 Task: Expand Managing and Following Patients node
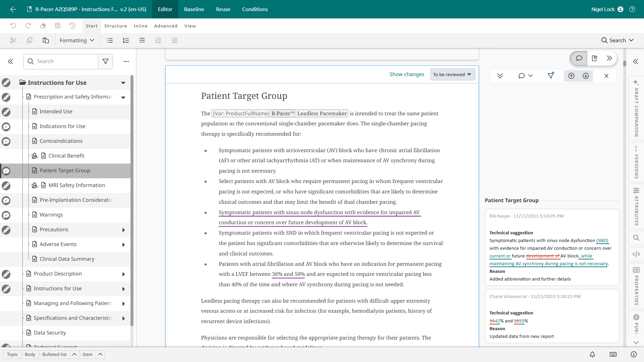pyautogui.click(x=123, y=304)
